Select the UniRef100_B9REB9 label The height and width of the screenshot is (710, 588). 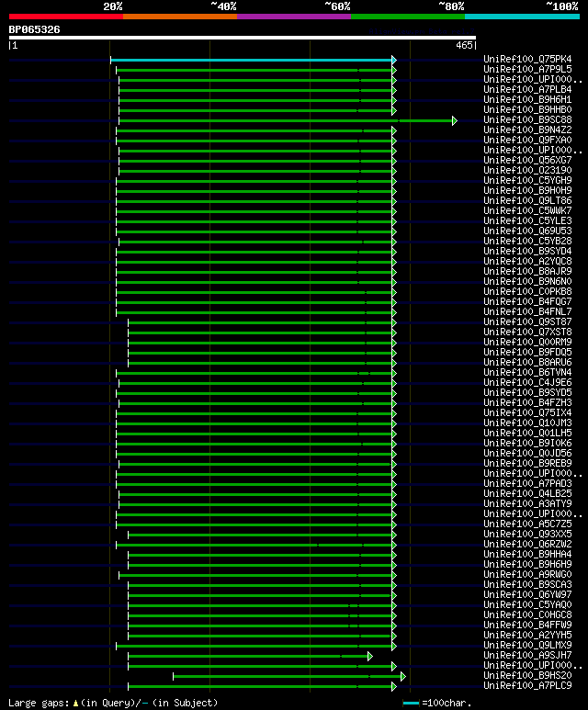pos(527,463)
